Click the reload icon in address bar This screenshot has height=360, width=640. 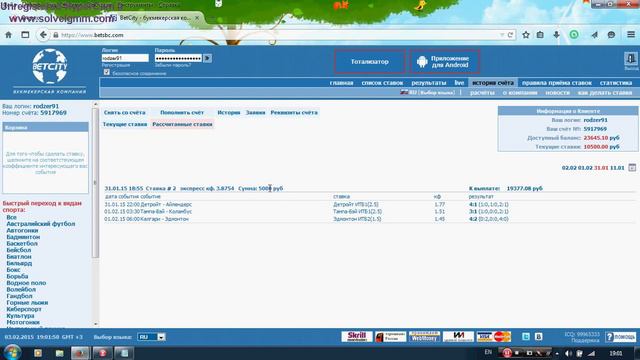point(510,35)
